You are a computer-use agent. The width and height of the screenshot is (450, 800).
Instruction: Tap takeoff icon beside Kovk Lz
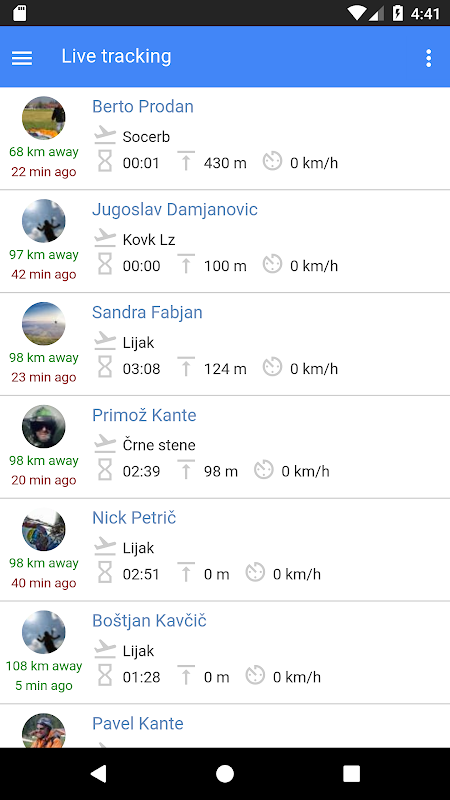point(105,239)
